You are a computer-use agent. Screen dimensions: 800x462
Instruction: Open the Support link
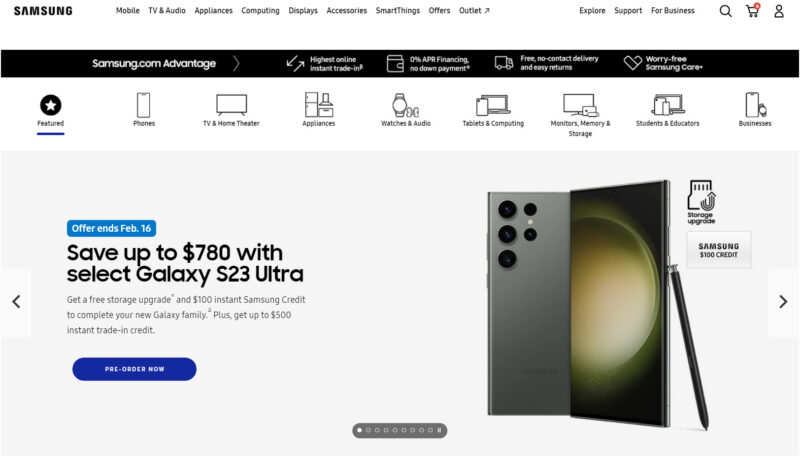628,10
